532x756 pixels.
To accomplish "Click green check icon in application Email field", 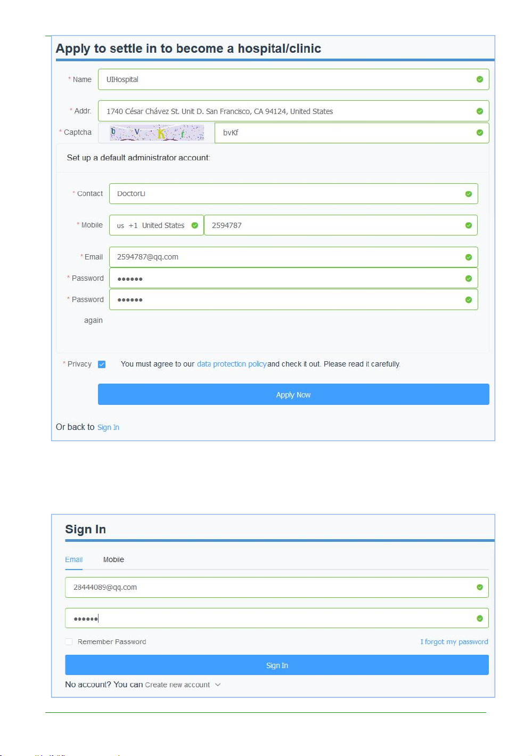I will pyautogui.click(x=469, y=257).
